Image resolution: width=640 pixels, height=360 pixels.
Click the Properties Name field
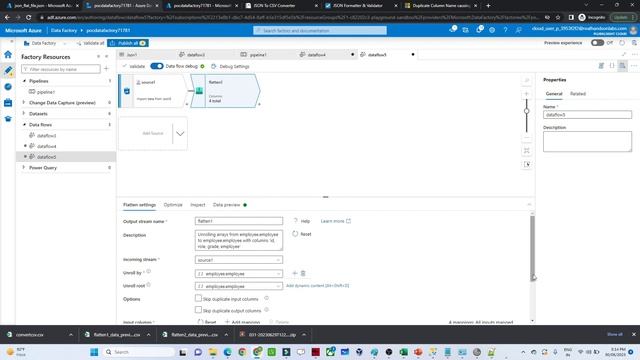[587, 115]
